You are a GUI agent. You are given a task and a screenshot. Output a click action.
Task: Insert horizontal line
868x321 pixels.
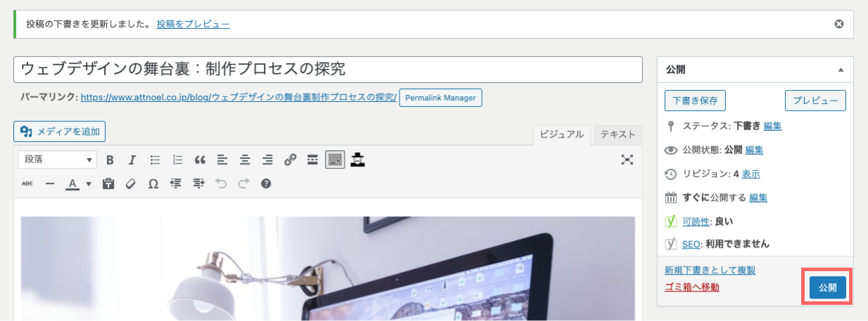(x=50, y=184)
